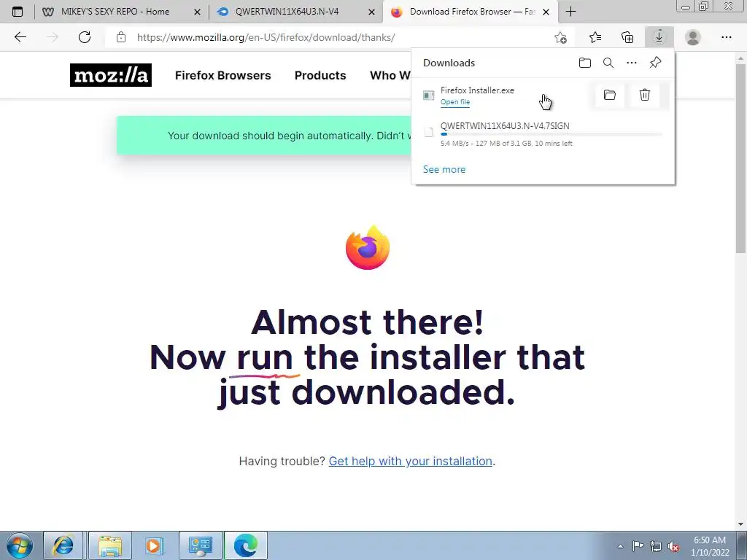
Task: Close the QWERTWIN11X64U3.N-V4 tab
Action: pos(371,12)
